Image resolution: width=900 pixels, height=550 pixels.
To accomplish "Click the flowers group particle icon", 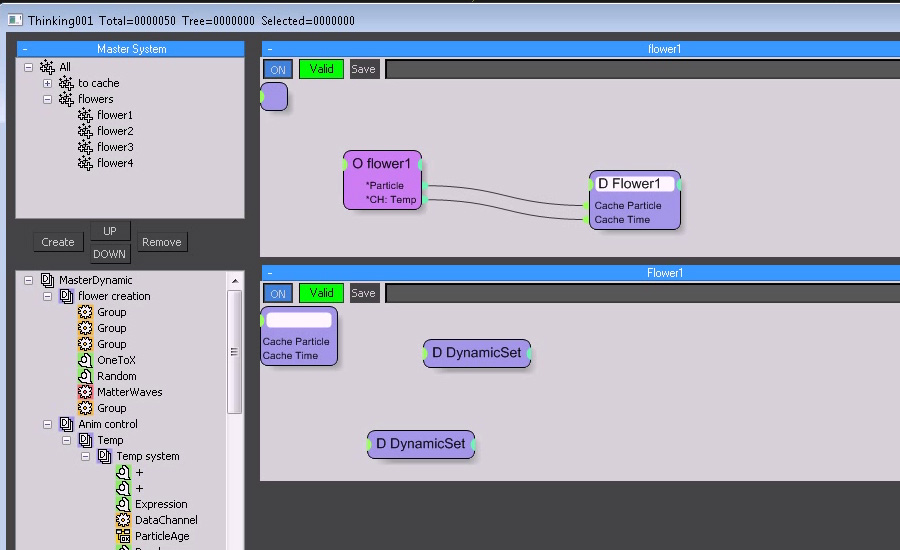I will (x=66, y=99).
